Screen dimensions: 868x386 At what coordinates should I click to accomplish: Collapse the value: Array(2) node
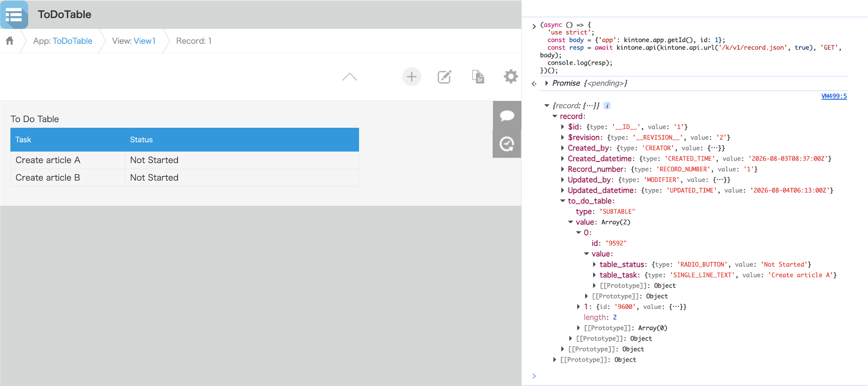pos(571,222)
